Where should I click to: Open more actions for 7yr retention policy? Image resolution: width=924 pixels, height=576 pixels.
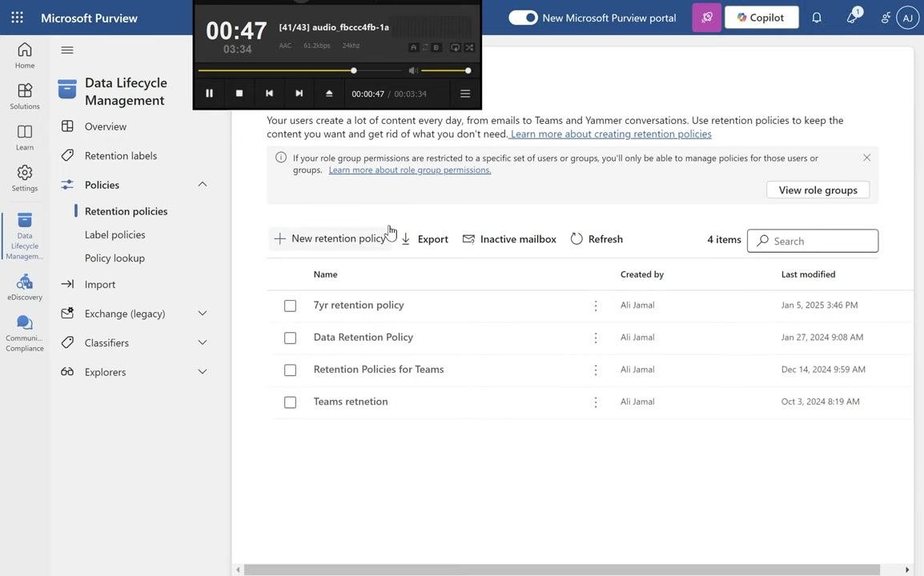tap(596, 306)
